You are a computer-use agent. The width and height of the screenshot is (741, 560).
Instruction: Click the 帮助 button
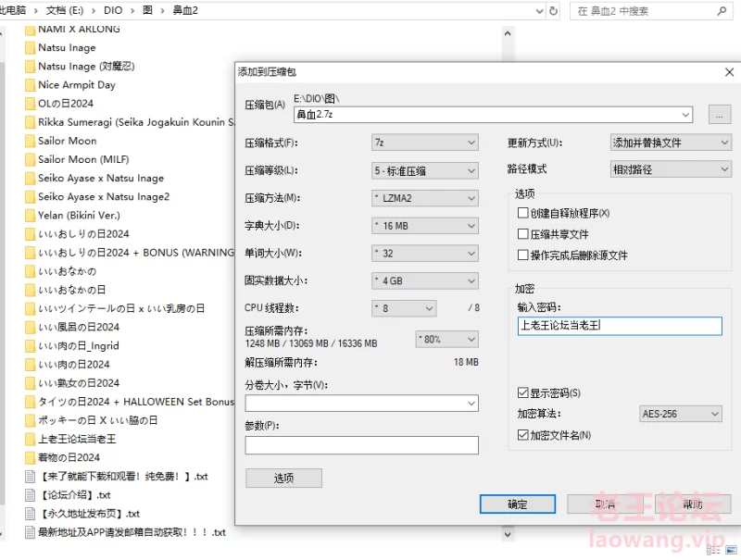tap(693, 504)
